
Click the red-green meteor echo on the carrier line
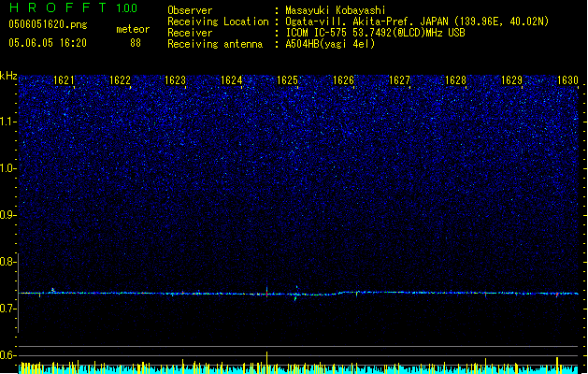point(267,293)
